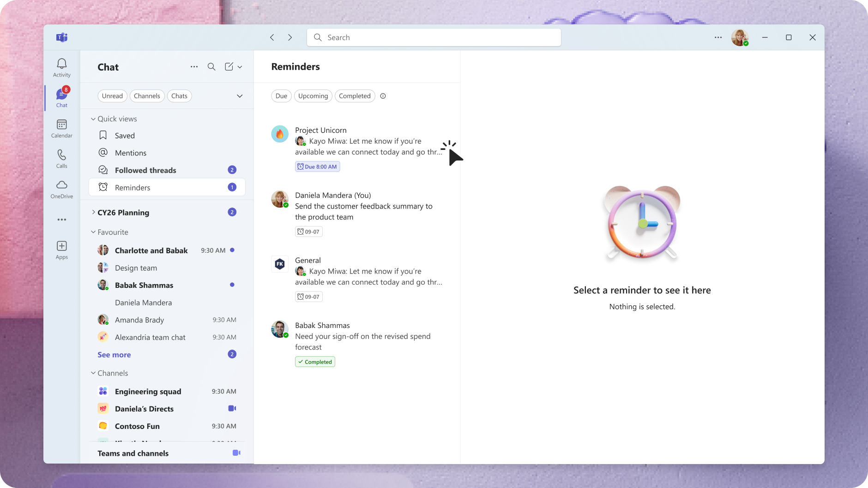The image size is (868, 488).
Task: Click the Teams logo icon
Action: [62, 37]
